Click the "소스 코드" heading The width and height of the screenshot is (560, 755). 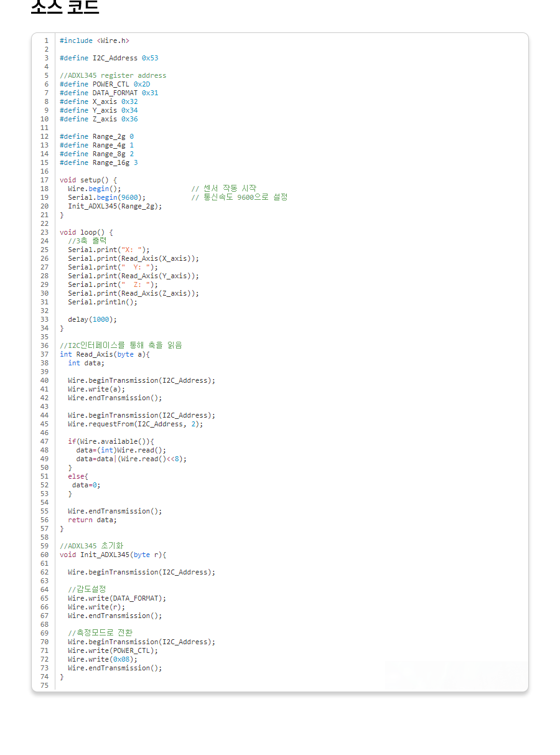click(65, 6)
